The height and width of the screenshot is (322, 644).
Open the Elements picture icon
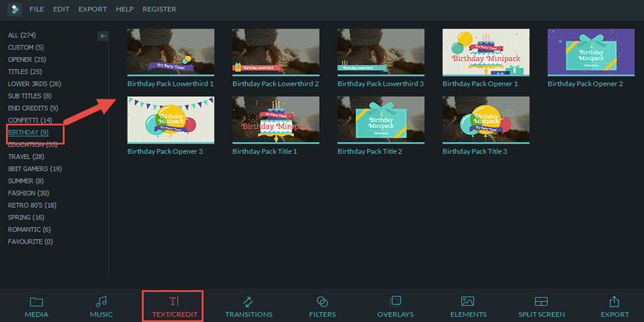(x=468, y=302)
